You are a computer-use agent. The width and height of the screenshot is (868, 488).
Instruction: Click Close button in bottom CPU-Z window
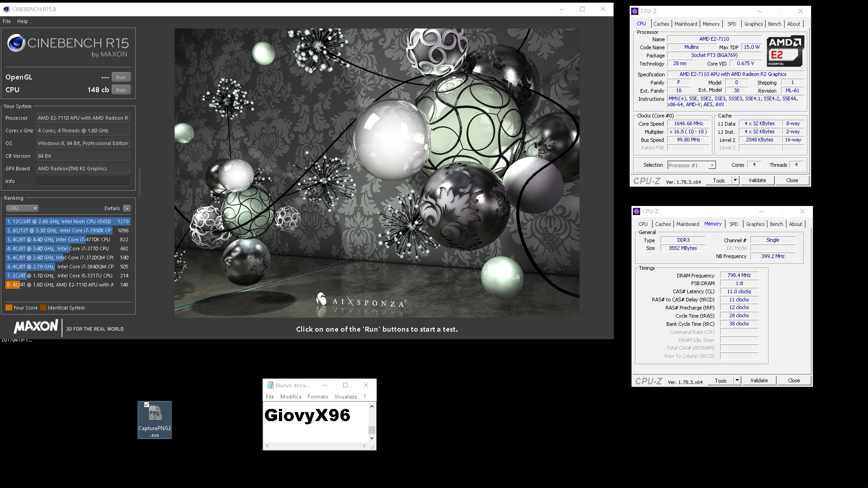[794, 380]
